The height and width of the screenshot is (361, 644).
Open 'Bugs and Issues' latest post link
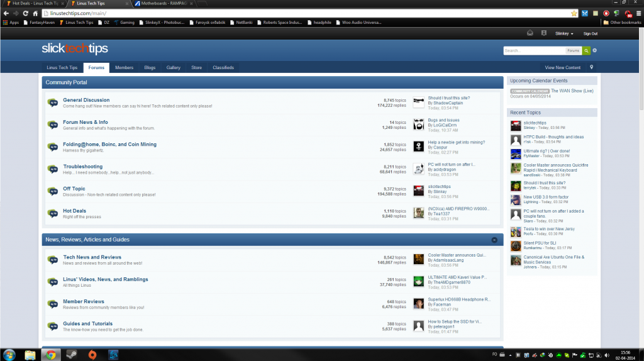443,120
